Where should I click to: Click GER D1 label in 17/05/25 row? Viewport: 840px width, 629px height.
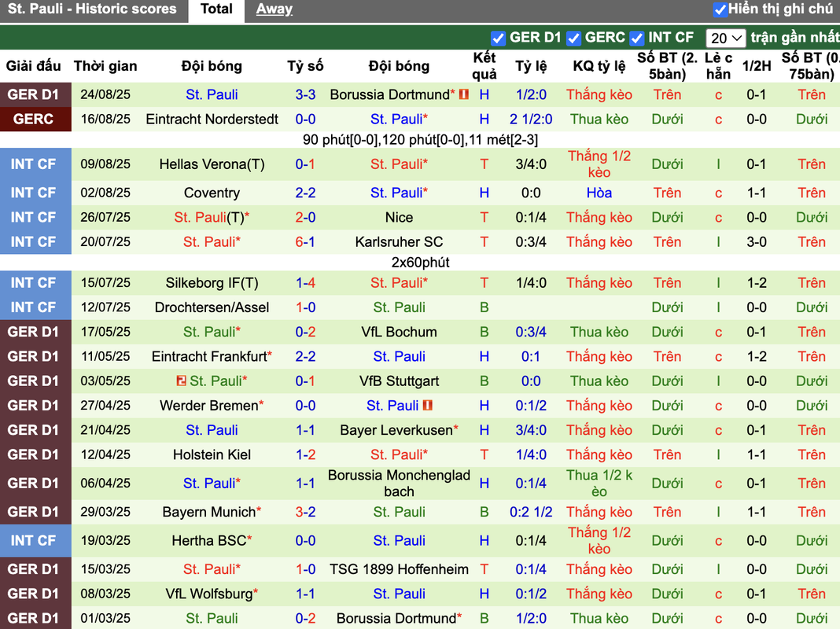coord(33,332)
